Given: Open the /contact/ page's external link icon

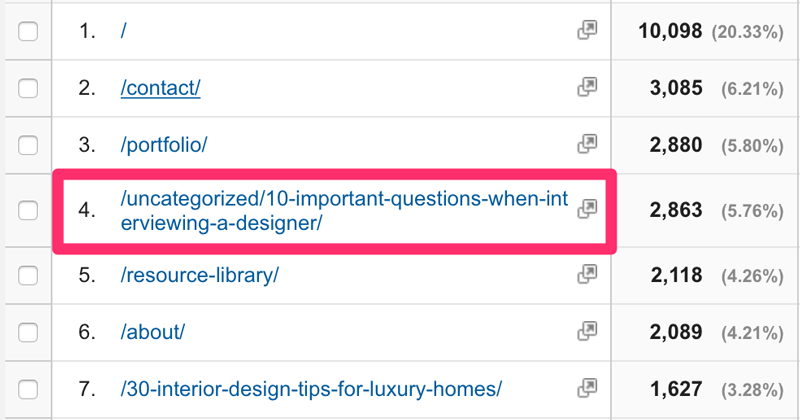Looking at the screenshot, I should (x=587, y=88).
